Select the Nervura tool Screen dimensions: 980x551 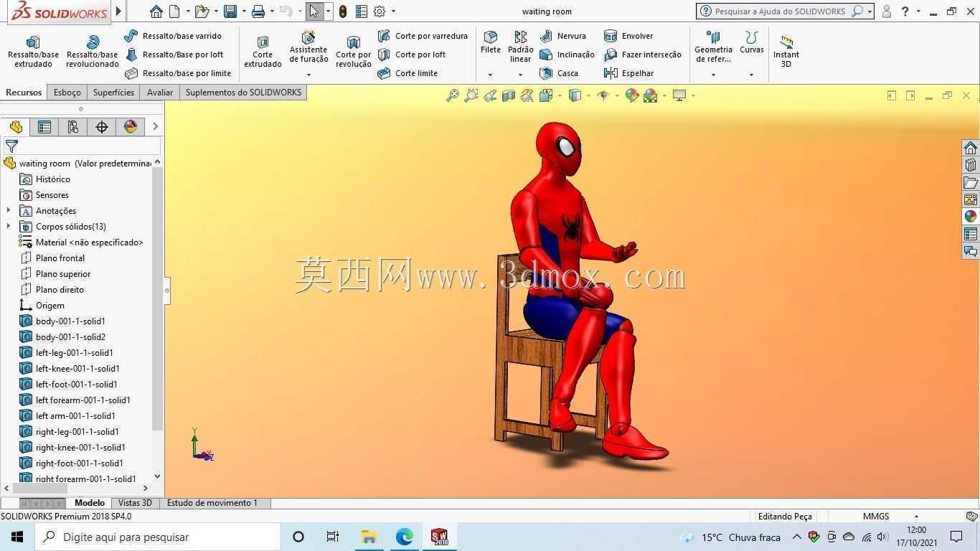coord(563,36)
